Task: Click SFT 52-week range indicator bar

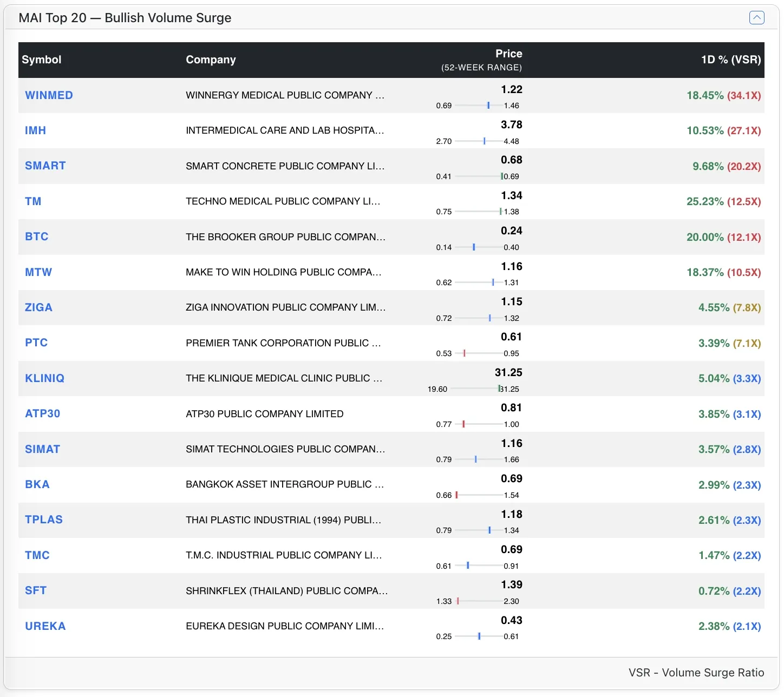Action: [479, 601]
